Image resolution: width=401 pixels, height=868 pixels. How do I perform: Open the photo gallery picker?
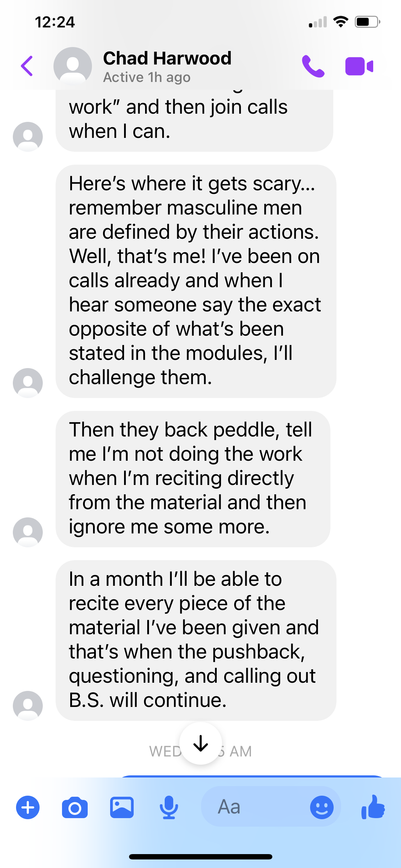click(x=122, y=807)
